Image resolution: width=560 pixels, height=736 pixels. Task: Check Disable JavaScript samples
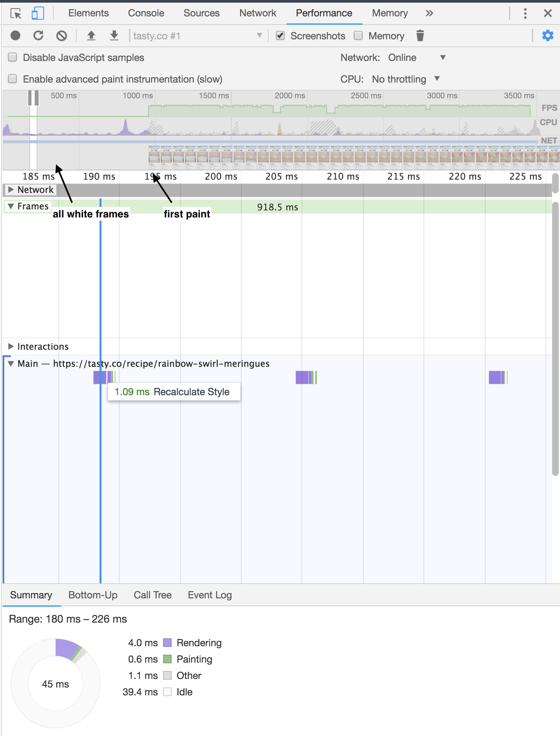(13, 57)
